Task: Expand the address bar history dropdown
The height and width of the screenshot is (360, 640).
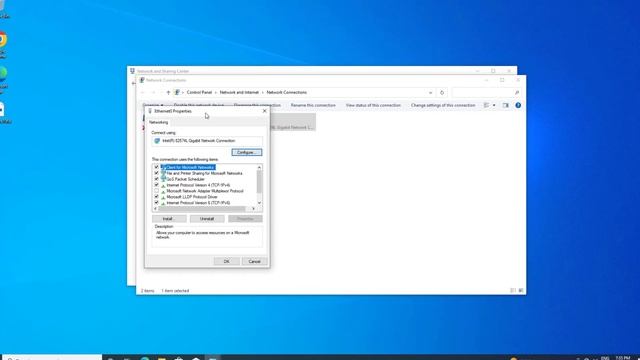Action: click(x=430, y=93)
